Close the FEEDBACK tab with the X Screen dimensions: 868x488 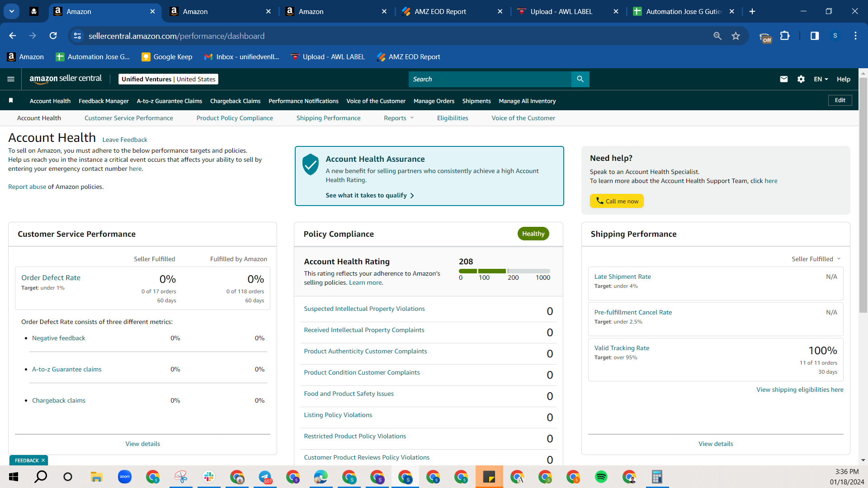click(43, 460)
